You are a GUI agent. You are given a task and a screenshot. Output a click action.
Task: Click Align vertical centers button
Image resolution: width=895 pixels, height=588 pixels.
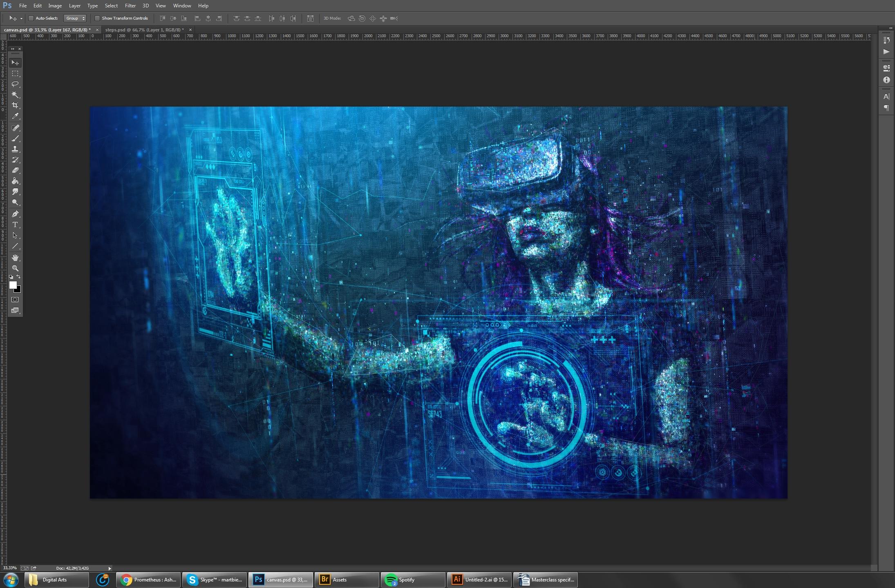point(173,18)
